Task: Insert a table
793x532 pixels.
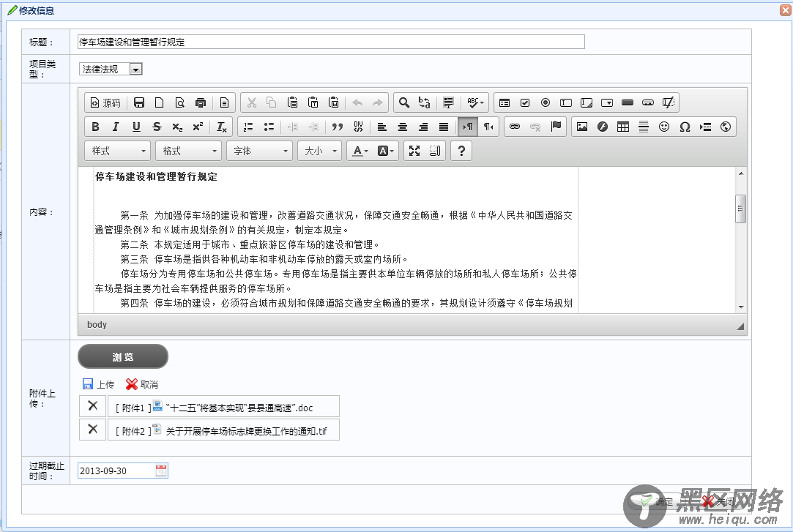Action: [x=623, y=127]
